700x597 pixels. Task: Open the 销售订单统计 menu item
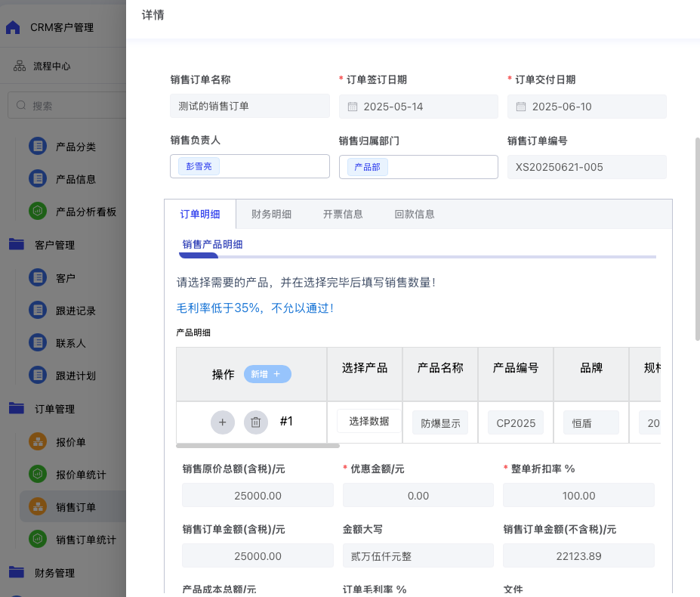86,540
